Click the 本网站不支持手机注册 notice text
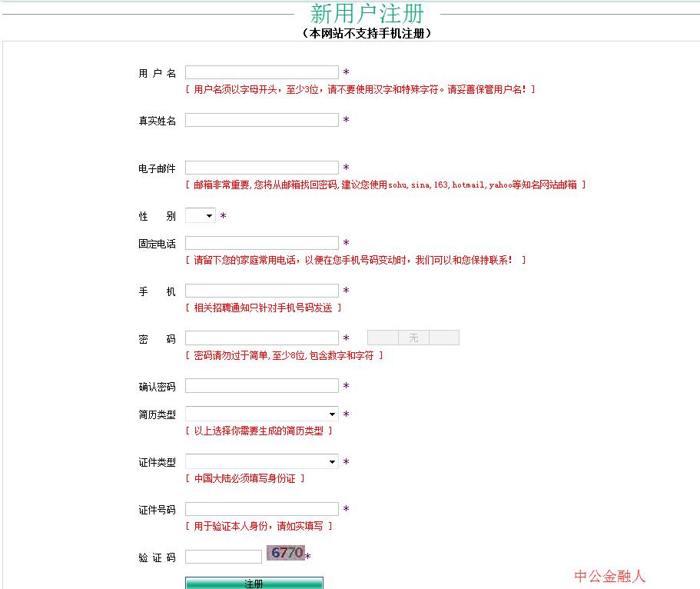Image resolution: width=700 pixels, height=589 pixels. coord(367,34)
